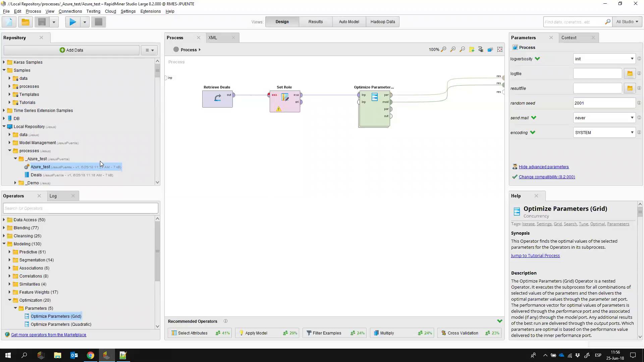644x362 pixels.
Task: Expand the Predictive operators folder
Action: (10, 252)
